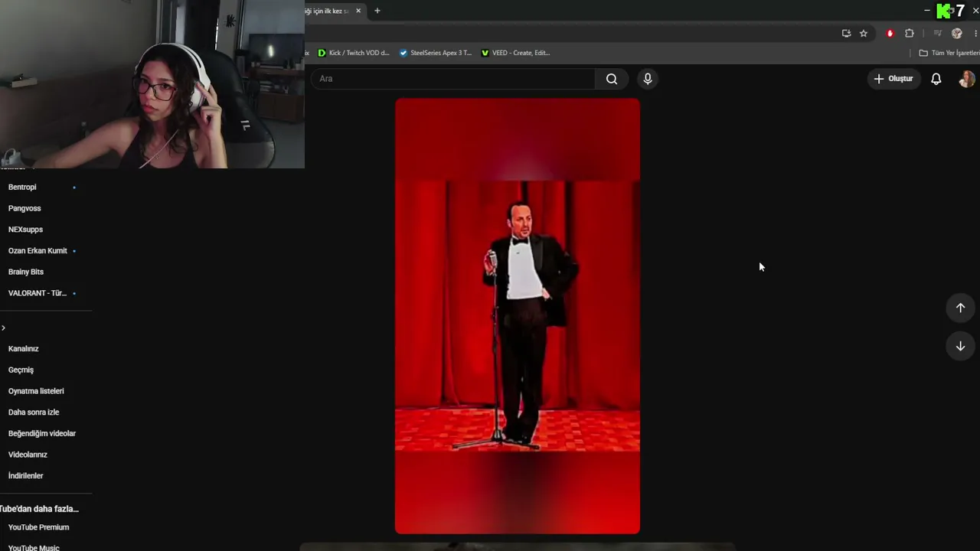Open Beğendiğim videolar liked videos
The width and height of the screenshot is (980, 551).
point(42,433)
